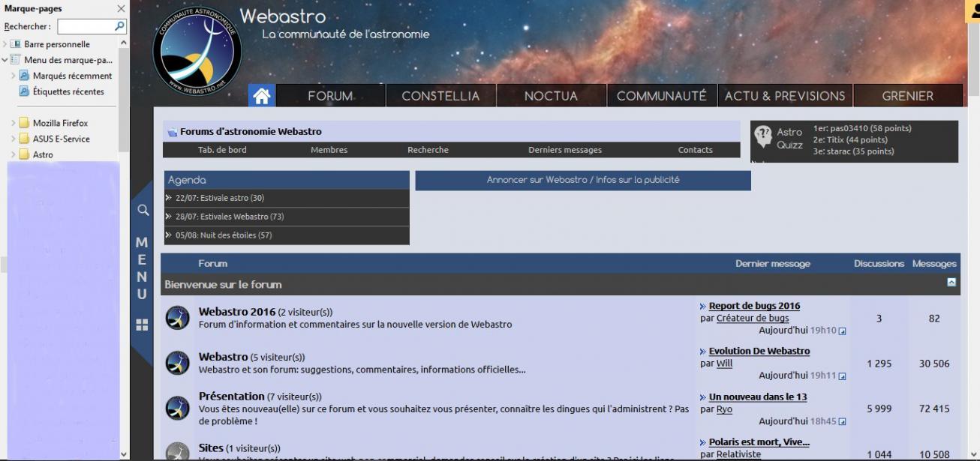Open the side menu grid icon
This screenshot has width=980, height=461.
pyautogui.click(x=141, y=325)
